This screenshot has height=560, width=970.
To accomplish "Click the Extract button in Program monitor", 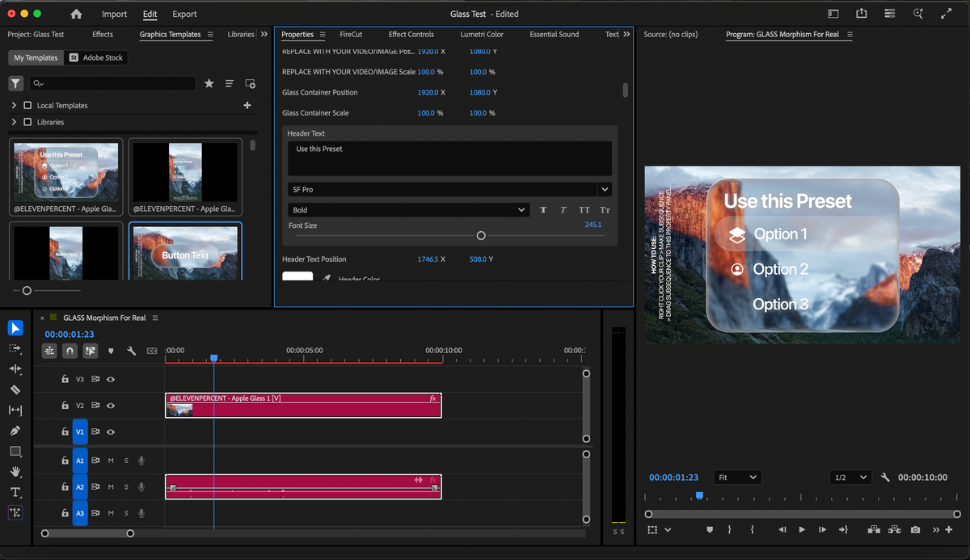I will 894,530.
